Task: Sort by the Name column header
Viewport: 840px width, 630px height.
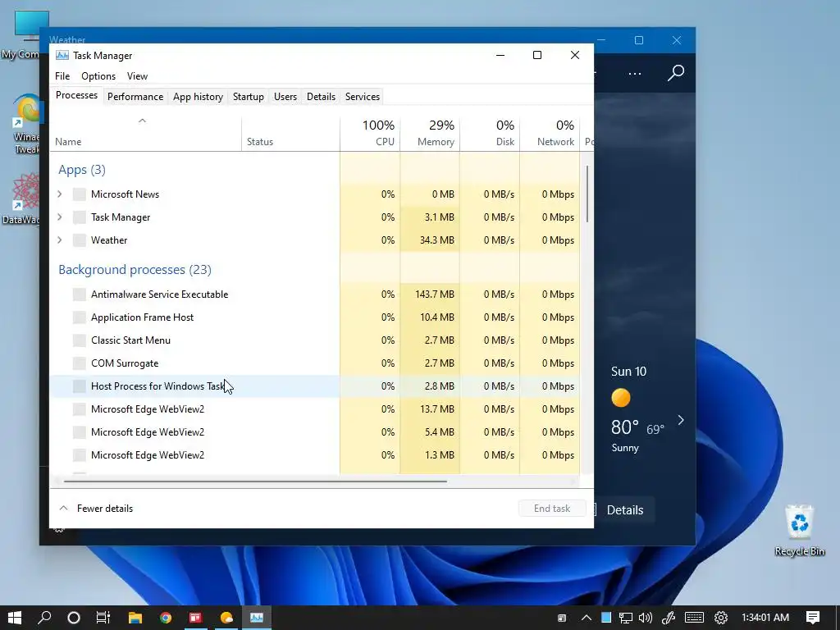Action: click(x=146, y=133)
